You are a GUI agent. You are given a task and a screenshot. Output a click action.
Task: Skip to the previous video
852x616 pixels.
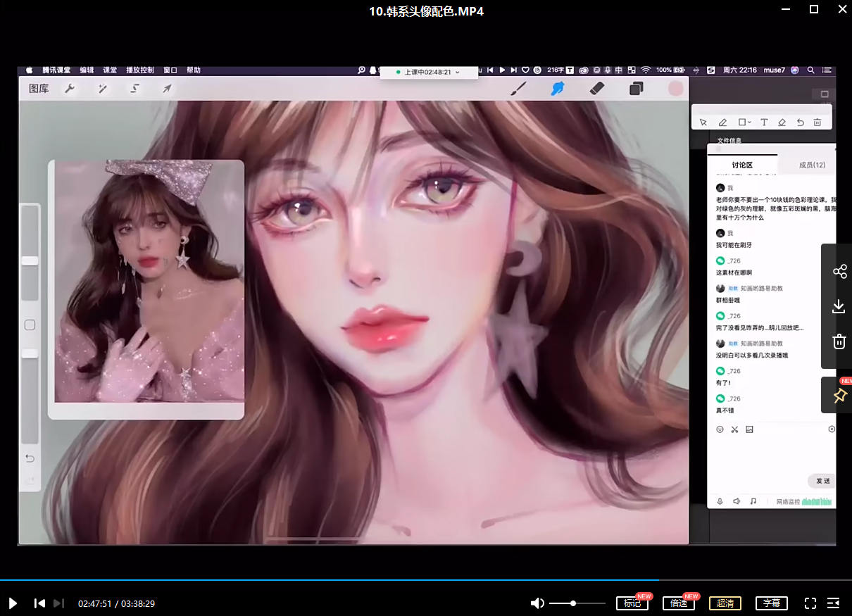(x=40, y=603)
